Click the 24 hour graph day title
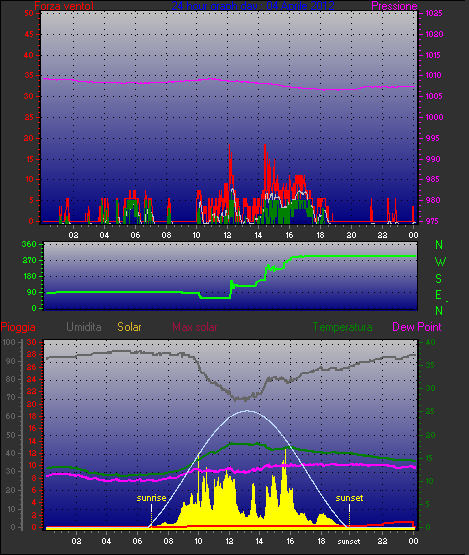The height and width of the screenshot is (555, 469). (x=253, y=6)
